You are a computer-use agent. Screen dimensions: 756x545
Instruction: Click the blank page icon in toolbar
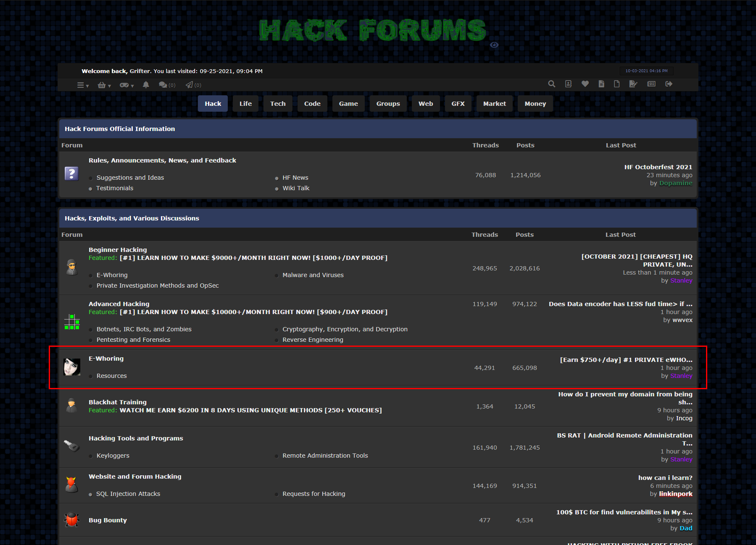(617, 84)
